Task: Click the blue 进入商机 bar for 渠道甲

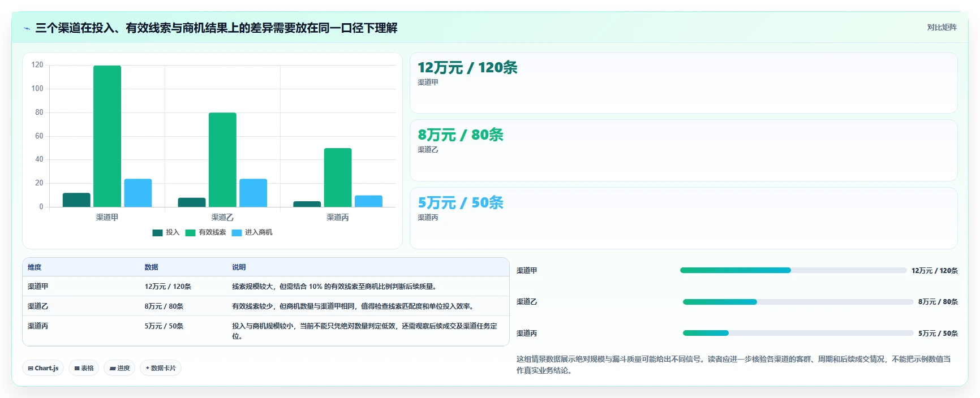Action: coord(138,193)
